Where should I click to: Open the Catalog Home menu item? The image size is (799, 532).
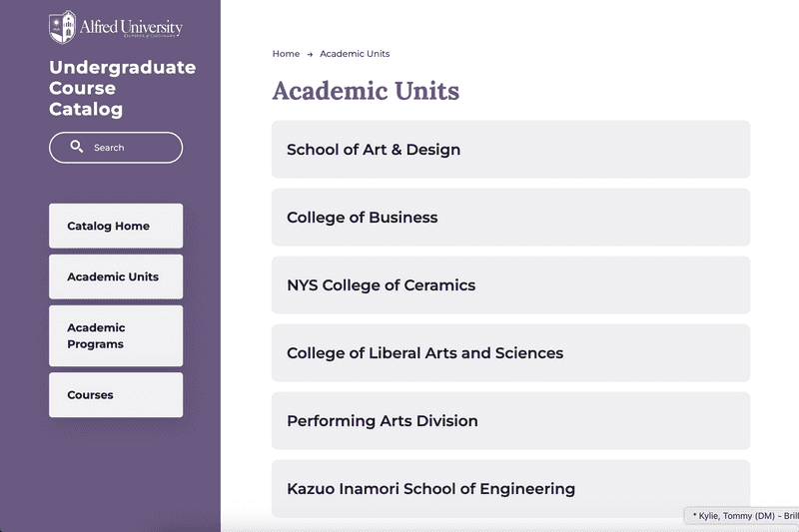116,226
